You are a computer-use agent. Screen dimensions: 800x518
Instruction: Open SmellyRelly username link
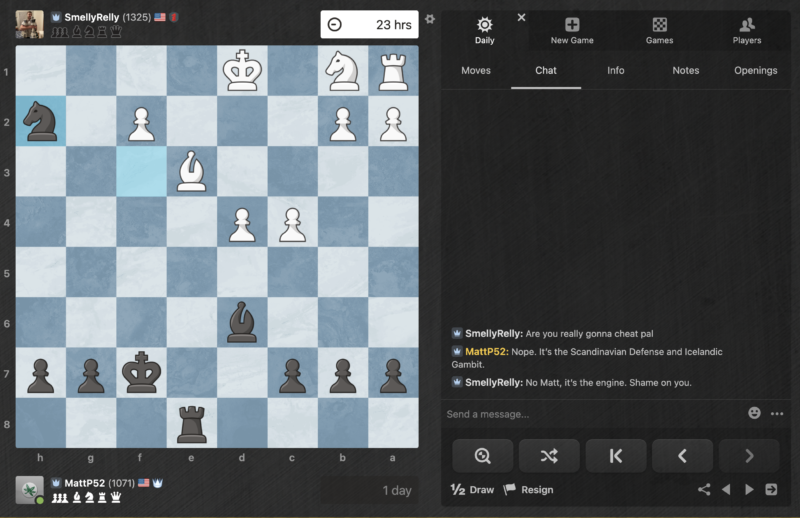point(92,17)
